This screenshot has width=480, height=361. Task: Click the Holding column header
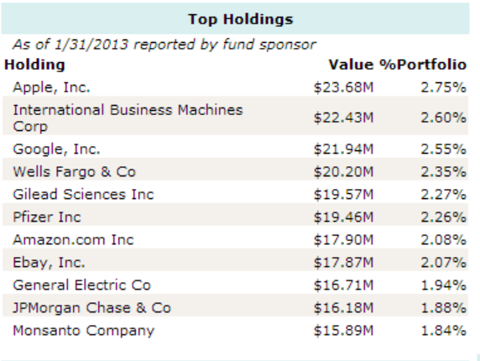click(35, 65)
